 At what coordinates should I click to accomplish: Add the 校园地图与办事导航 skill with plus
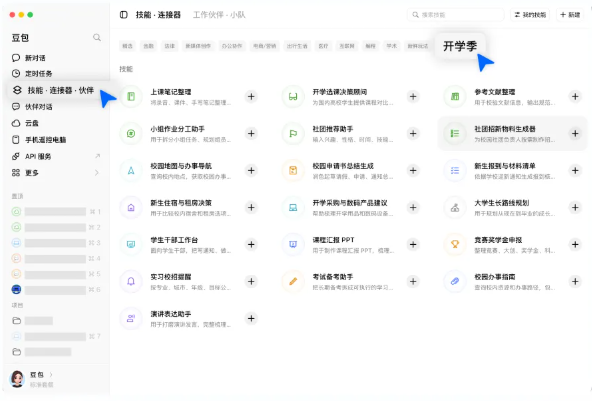click(x=251, y=171)
